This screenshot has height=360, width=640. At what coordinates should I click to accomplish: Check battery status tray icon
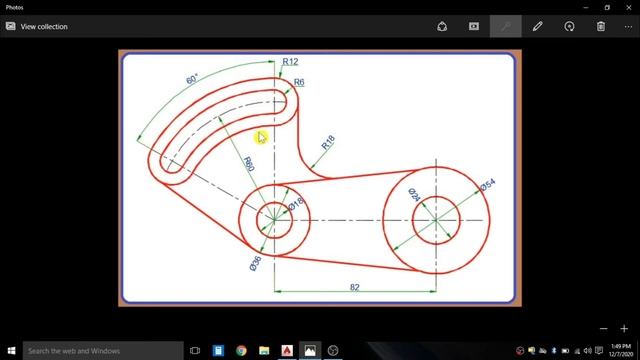coord(565,351)
